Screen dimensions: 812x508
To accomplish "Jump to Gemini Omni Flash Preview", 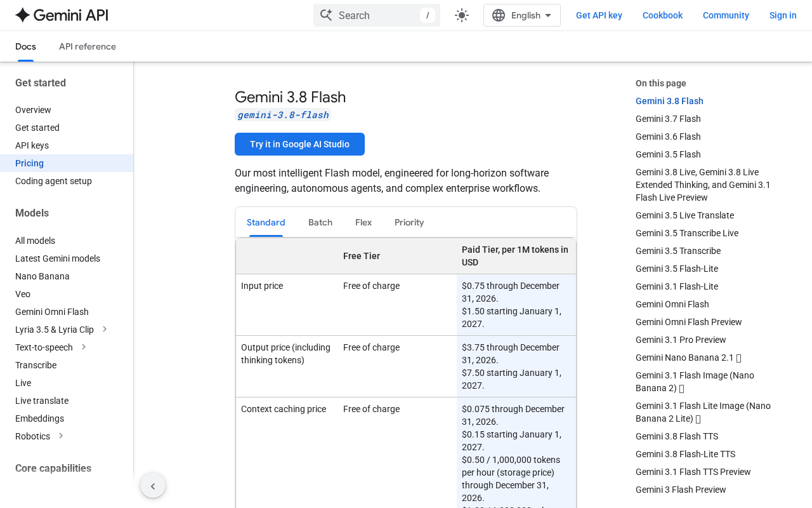I will click(x=689, y=322).
